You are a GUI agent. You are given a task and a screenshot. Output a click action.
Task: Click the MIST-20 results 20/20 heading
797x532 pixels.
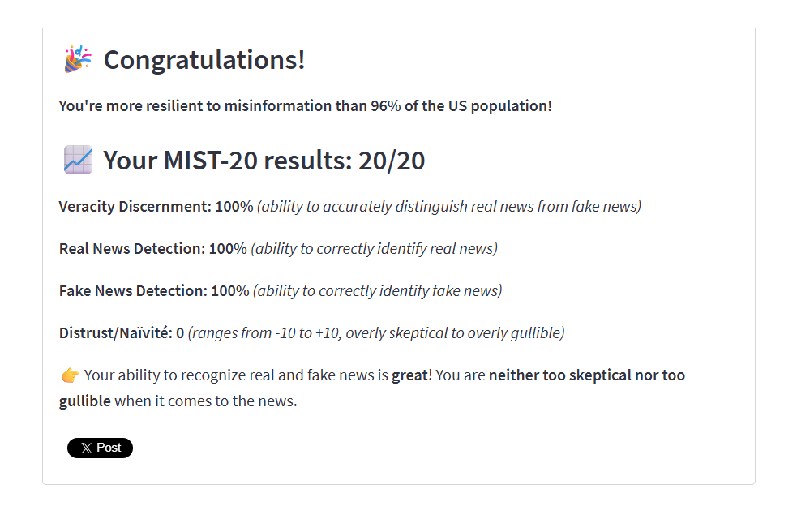pos(264,161)
